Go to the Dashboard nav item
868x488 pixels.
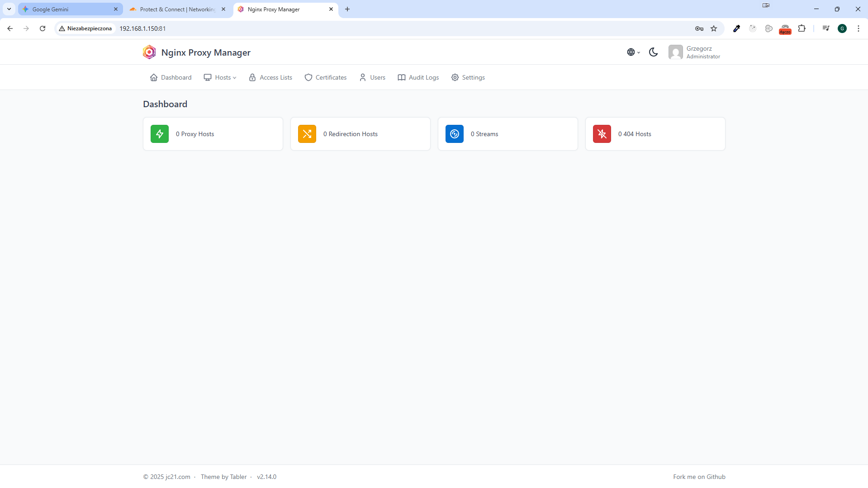(x=171, y=77)
